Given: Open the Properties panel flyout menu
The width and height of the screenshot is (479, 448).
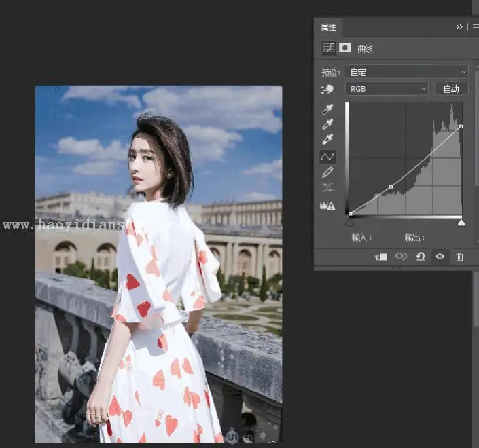Looking at the screenshot, I should click(x=476, y=27).
